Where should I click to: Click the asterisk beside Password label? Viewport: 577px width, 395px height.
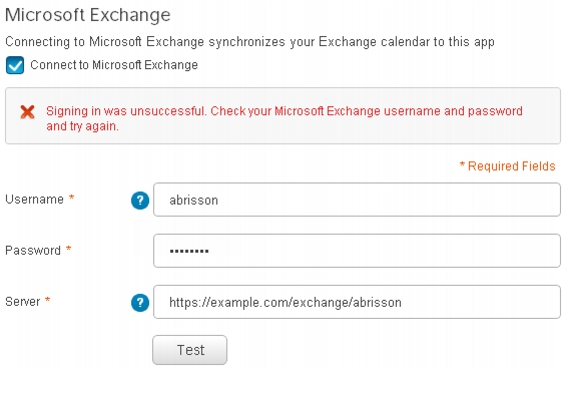click(68, 248)
